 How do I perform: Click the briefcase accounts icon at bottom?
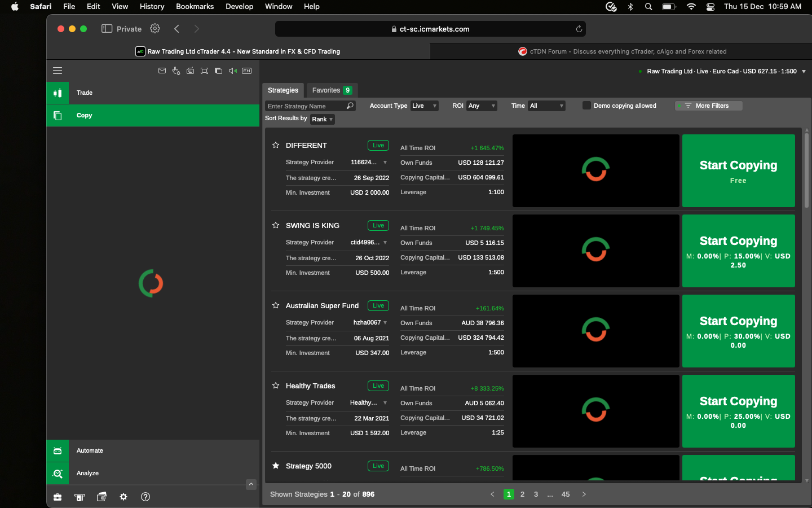(x=58, y=497)
